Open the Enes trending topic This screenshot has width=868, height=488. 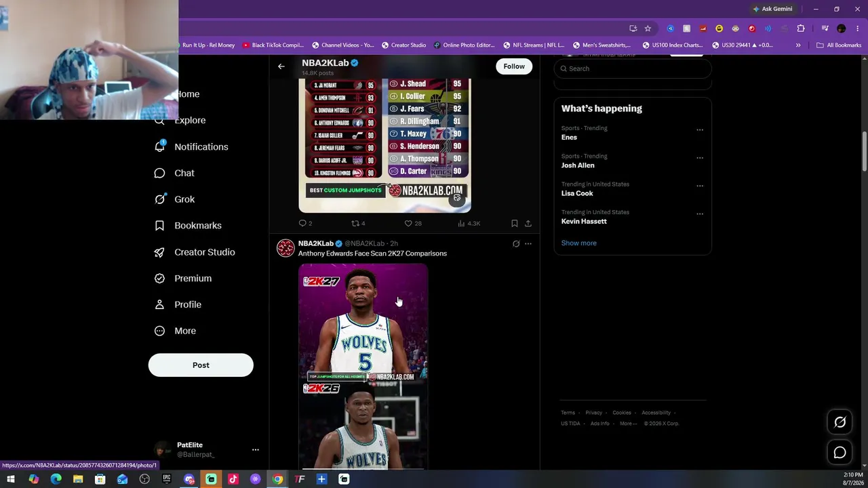click(x=569, y=137)
